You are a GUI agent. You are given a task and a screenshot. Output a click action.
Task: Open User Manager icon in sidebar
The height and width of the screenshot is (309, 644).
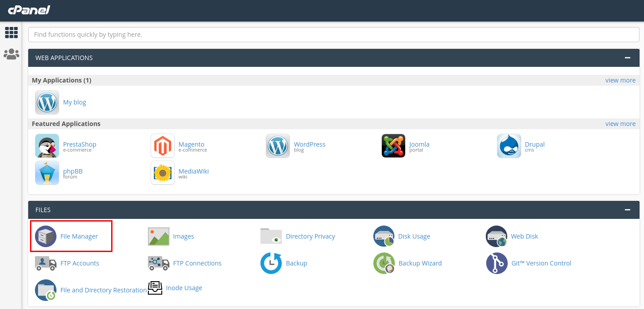click(x=11, y=54)
